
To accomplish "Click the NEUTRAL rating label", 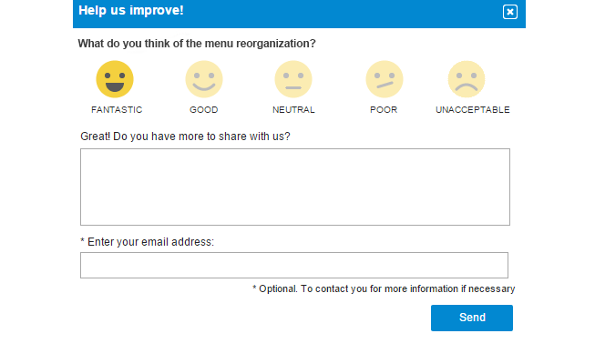I will pos(293,110).
